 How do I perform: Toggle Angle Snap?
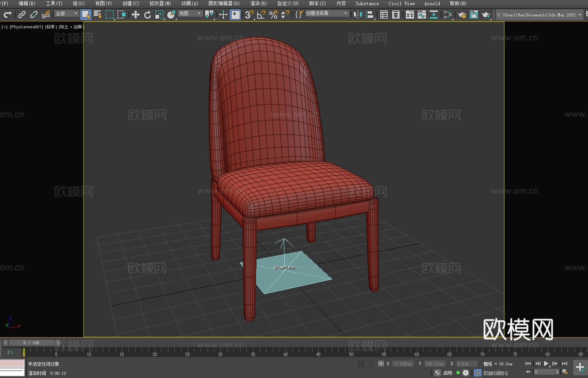click(261, 14)
